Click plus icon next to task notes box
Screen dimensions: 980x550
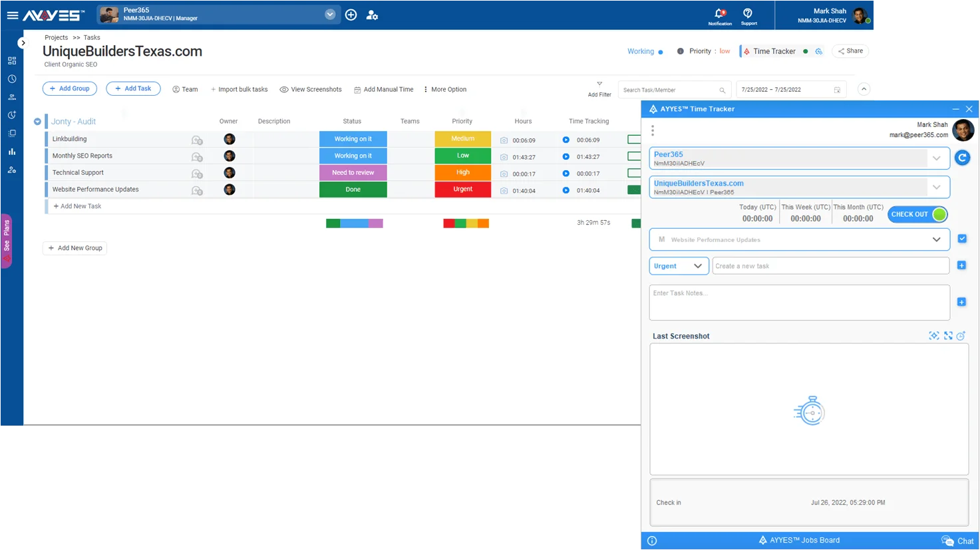961,302
